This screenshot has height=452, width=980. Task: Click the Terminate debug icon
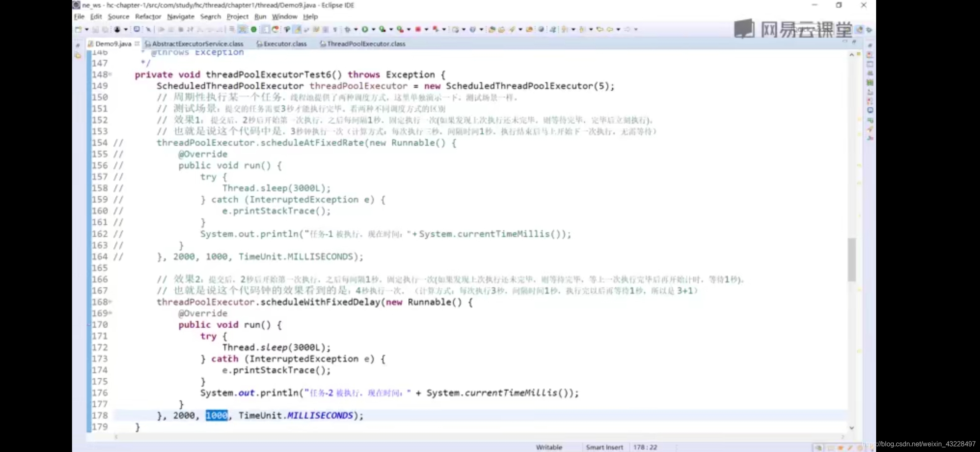(x=181, y=29)
